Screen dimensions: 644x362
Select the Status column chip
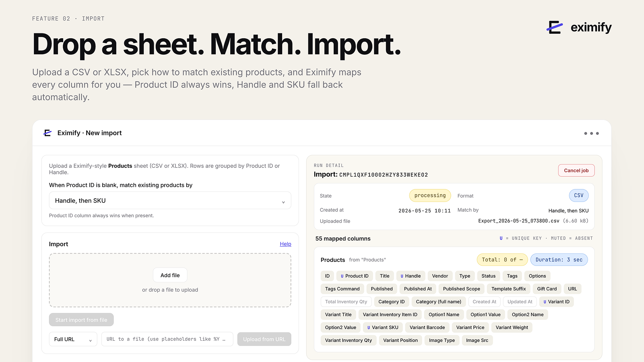coord(489,276)
